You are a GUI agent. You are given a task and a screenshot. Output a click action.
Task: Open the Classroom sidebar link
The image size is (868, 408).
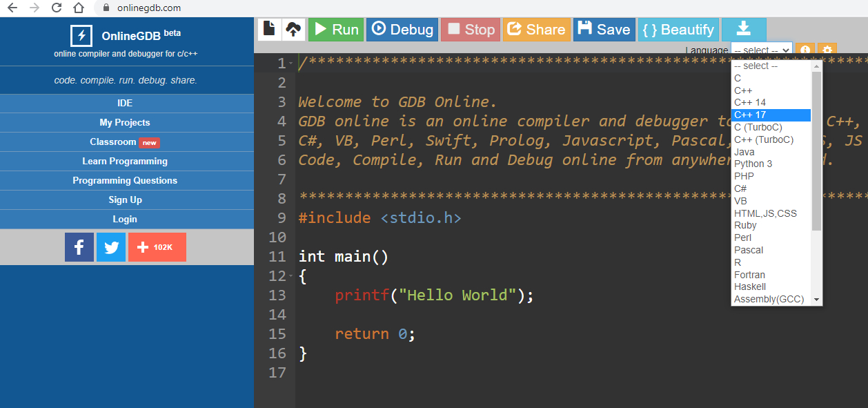(x=125, y=142)
